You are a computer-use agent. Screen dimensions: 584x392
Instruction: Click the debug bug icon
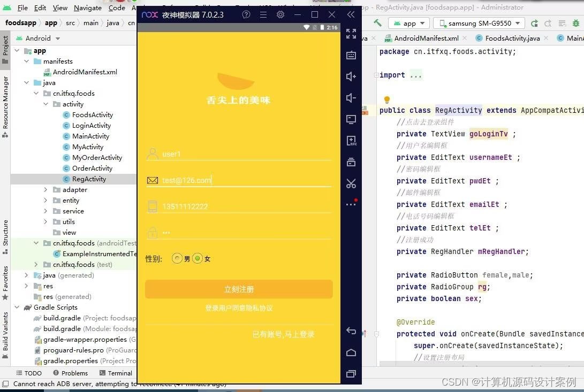pos(576,24)
